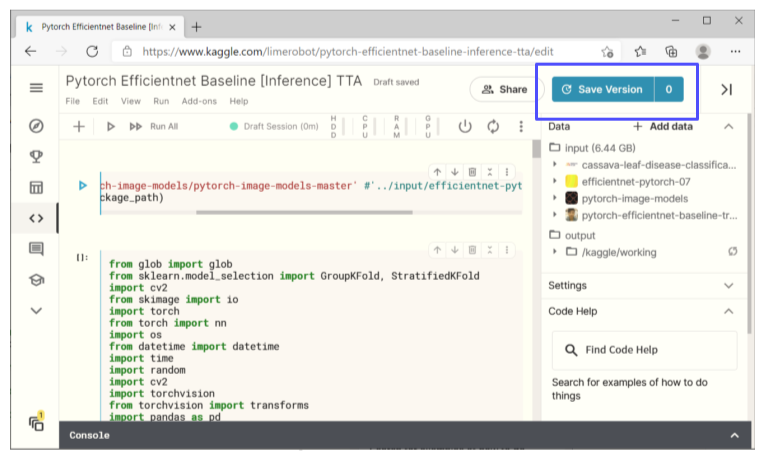The width and height of the screenshot is (767, 460).
Task: Collapse the Code Help section
Action: coord(728,311)
